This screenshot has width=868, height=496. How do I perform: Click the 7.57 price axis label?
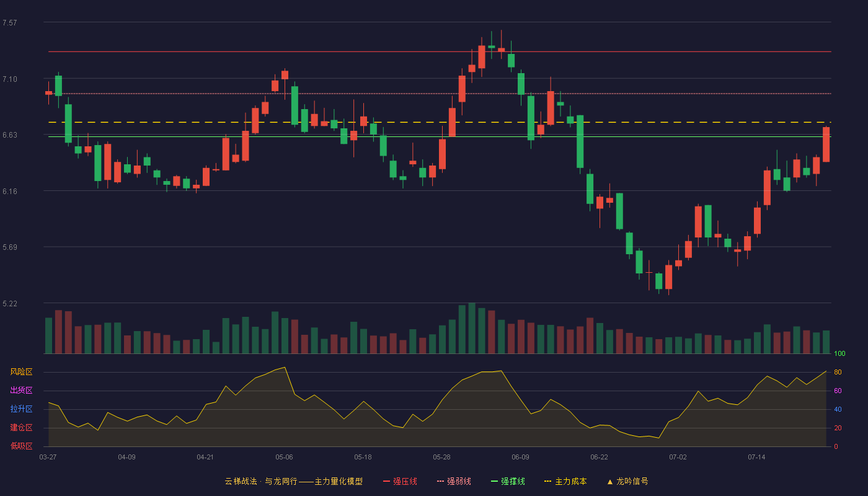[x=10, y=23]
